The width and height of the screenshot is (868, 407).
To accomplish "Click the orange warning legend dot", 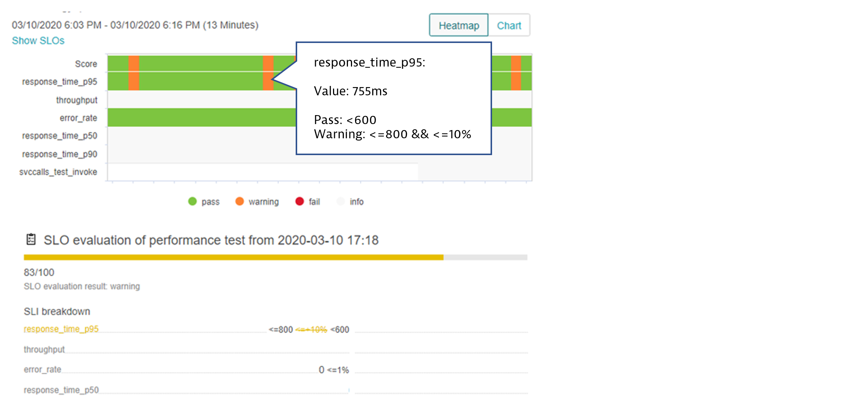I will (x=240, y=201).
